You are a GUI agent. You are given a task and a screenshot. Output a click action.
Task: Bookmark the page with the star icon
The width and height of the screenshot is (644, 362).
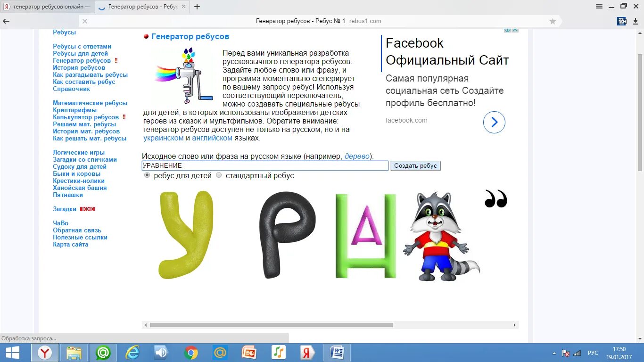(x=553, y=21)
